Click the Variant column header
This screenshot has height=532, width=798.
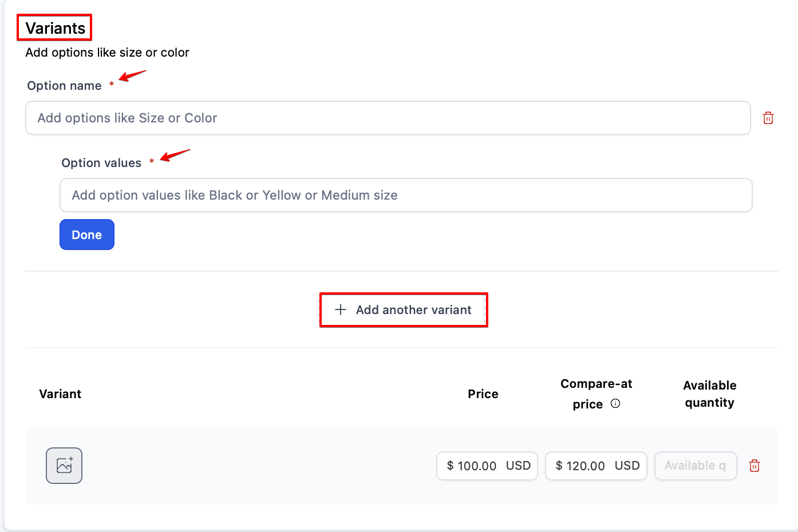click(x=60, y=394)
